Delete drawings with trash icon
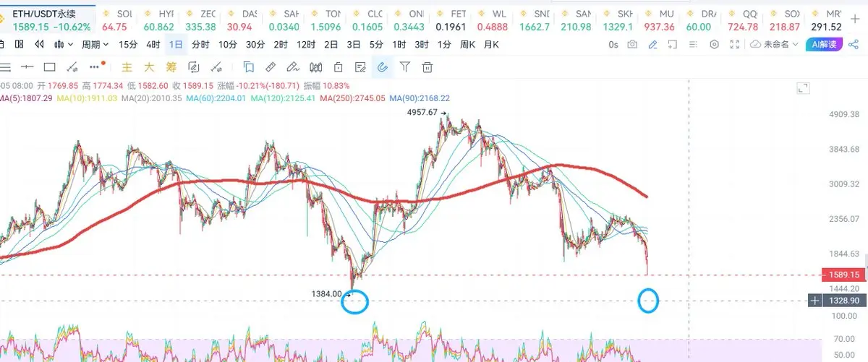The image size is (868, 362). [427, 68]
